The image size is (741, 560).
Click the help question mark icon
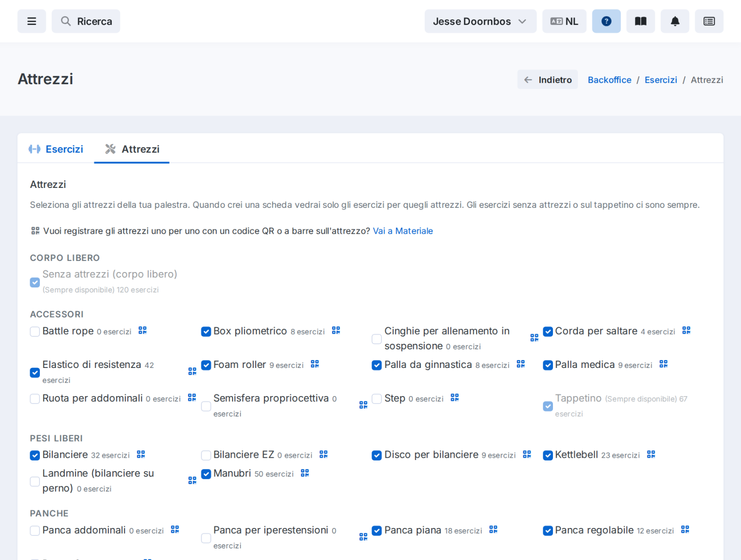pyautogui.click(x=606, y=21)
